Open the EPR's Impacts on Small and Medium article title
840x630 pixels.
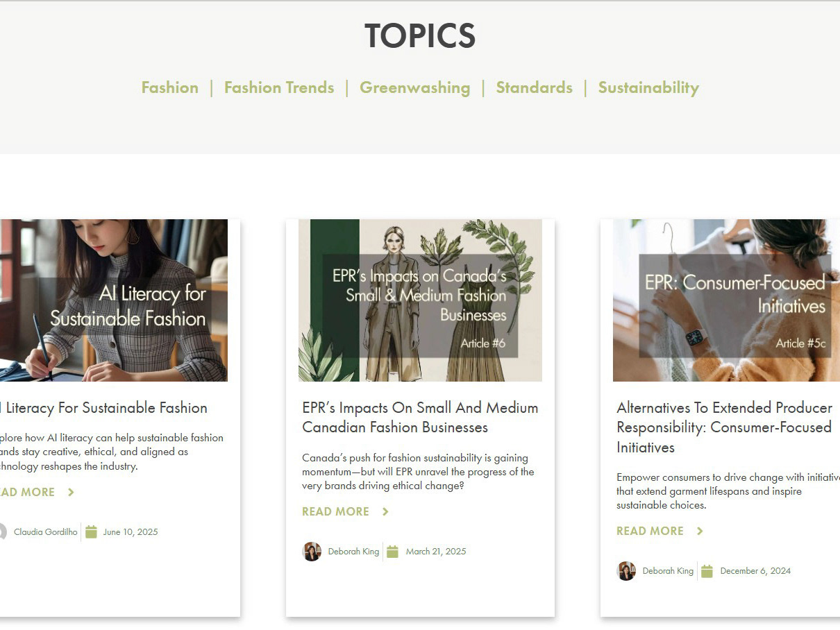pos(420,418)
